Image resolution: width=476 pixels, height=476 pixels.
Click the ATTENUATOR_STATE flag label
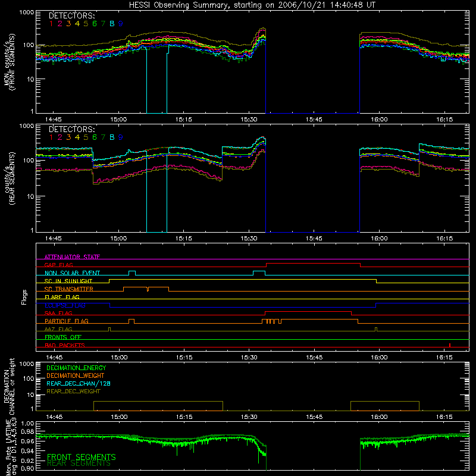coord(72,257)
